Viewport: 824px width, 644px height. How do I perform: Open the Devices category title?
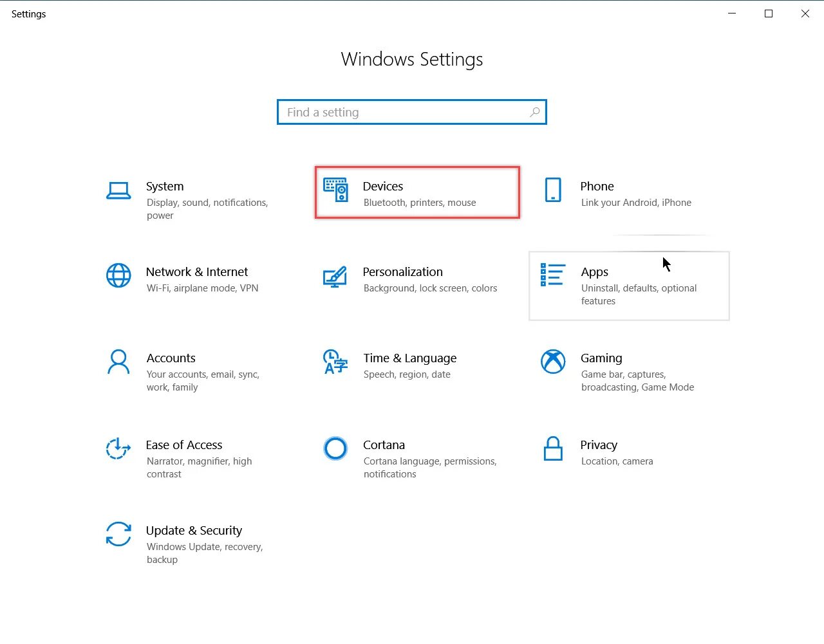383,186
